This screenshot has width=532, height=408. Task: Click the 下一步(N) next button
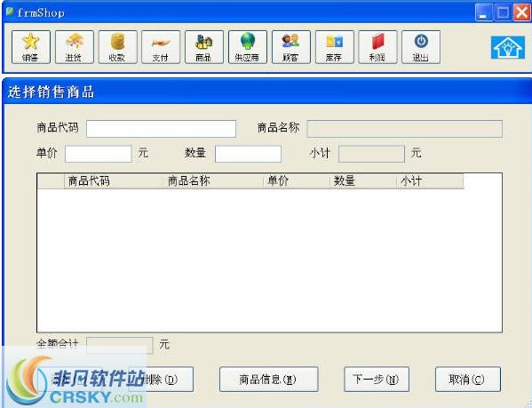point(377,380)
